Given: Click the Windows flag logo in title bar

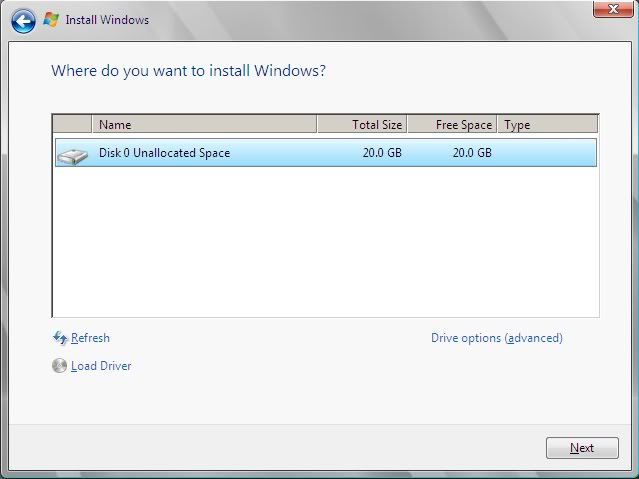Looking at the screenshot, I should pos(51,20).
